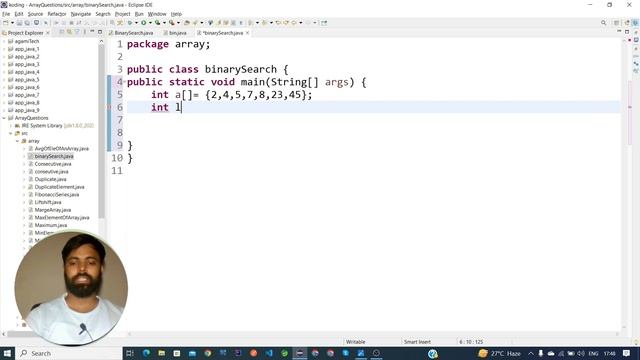The height and width of the screenshot is (360, 640).
Task: Click the External Tools run icon
Action: [172, 23]
